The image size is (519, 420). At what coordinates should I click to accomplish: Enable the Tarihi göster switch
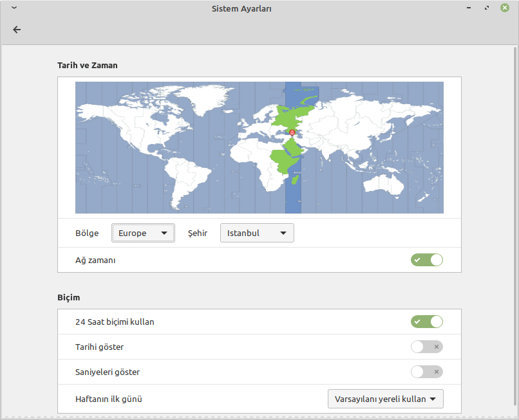[x=427, y=347]
